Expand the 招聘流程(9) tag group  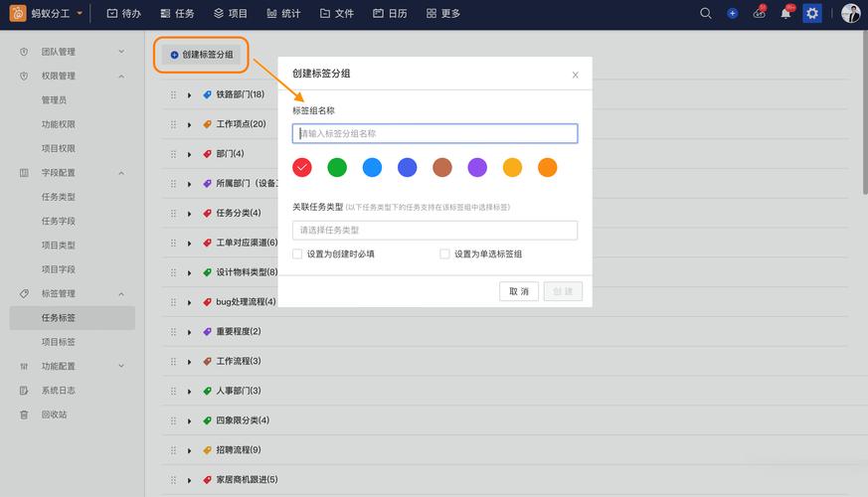pyautogui.click(x=189, y=450)
